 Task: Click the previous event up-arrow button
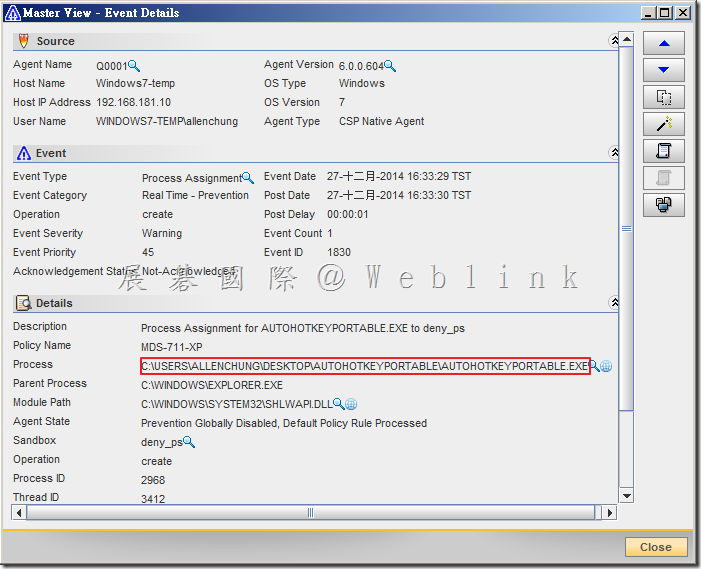(663, 43)
